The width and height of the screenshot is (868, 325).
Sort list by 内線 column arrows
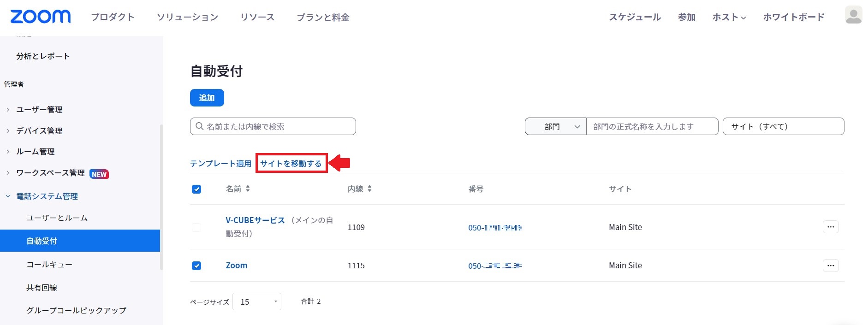tap(369, 189)
